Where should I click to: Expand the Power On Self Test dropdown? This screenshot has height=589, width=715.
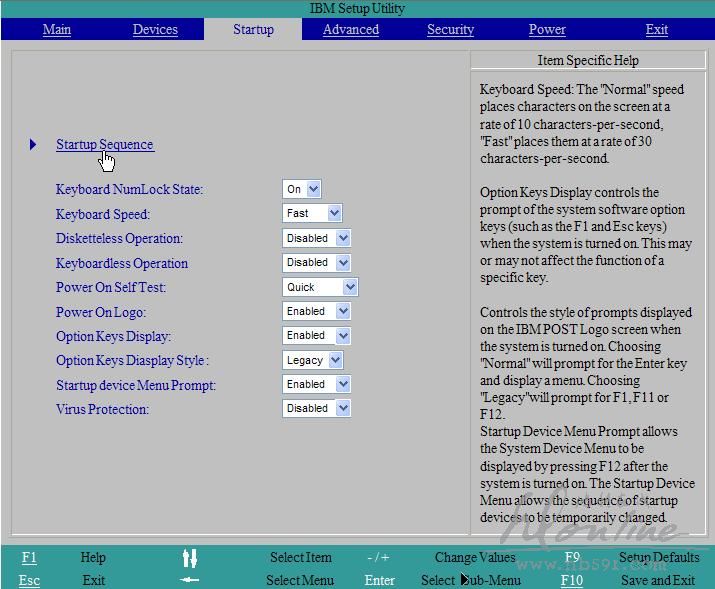click(x=320, y=287)
